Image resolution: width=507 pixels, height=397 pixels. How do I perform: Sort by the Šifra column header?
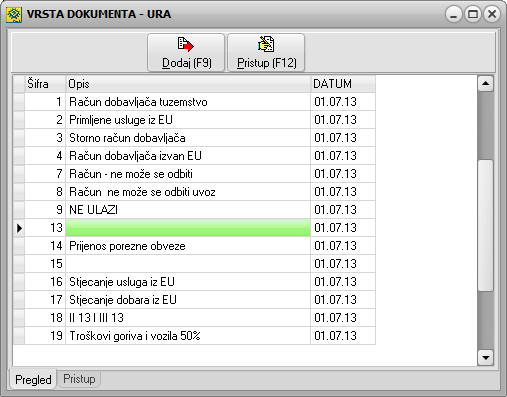tap(45, 84)
